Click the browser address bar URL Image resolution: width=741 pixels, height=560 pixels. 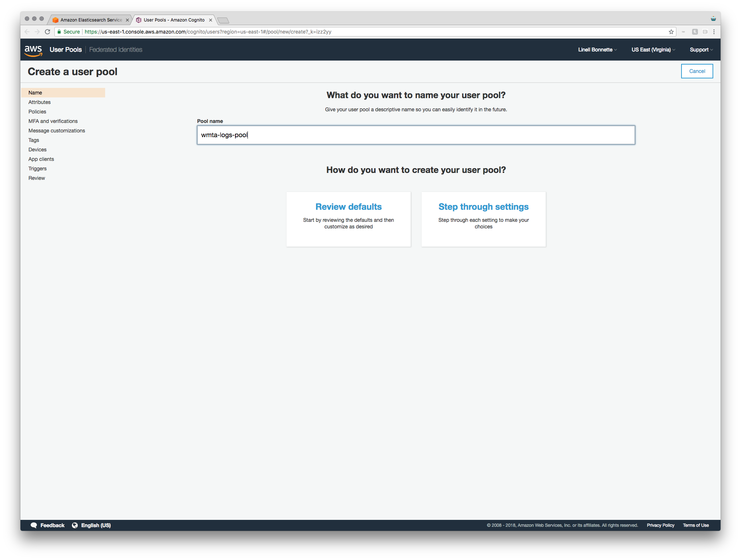(208, 32)
